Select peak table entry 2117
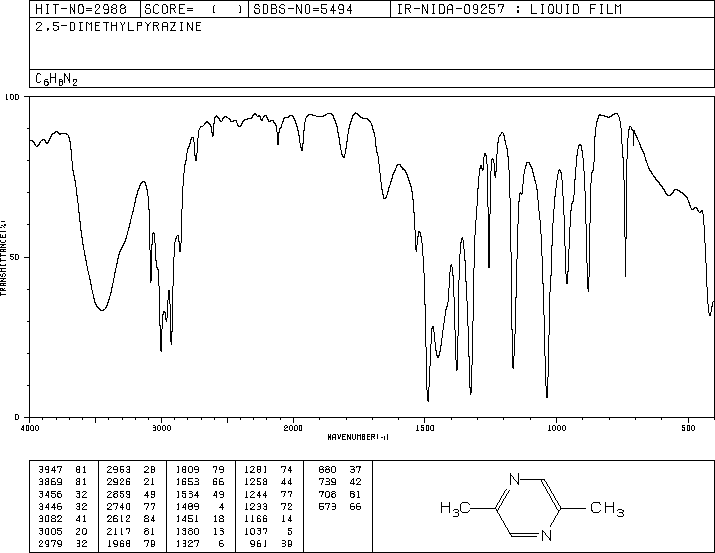This screenshot has height=553, width=715. point(119,532)
